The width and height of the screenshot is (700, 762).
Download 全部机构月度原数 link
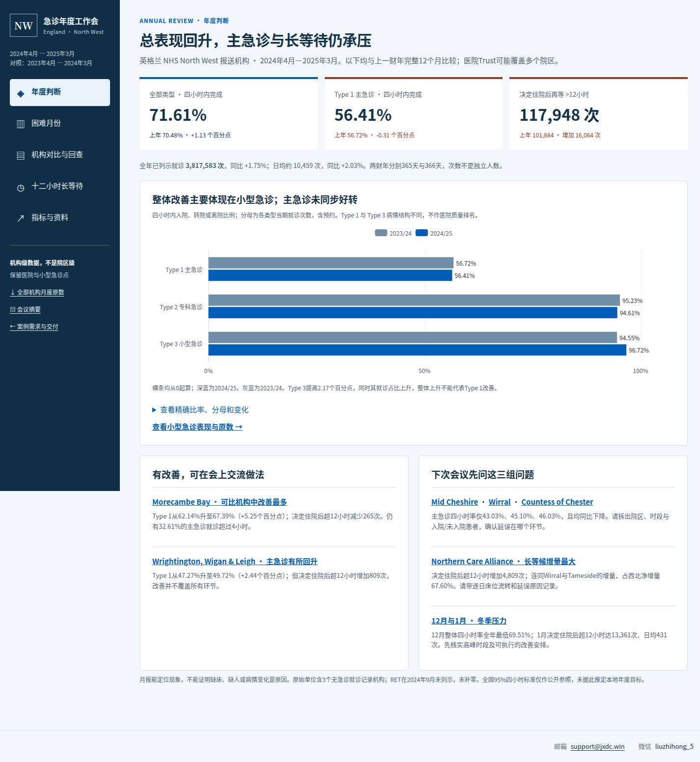click(37, 292)
